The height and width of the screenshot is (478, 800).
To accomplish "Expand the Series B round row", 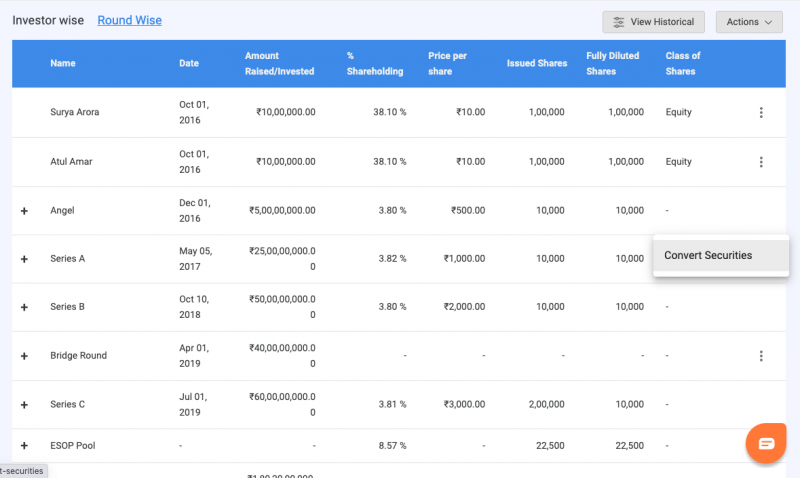I will click(x=24, y=307).
